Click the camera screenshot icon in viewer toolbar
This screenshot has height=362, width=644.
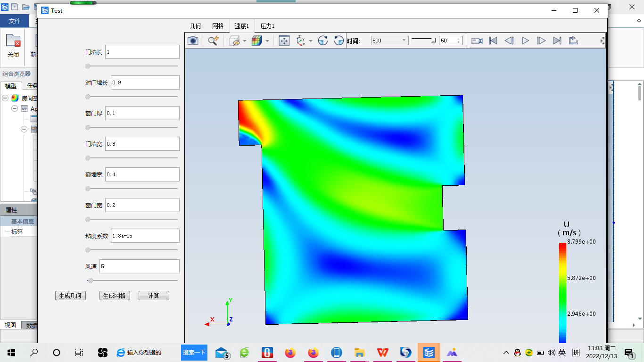point(193,41)
